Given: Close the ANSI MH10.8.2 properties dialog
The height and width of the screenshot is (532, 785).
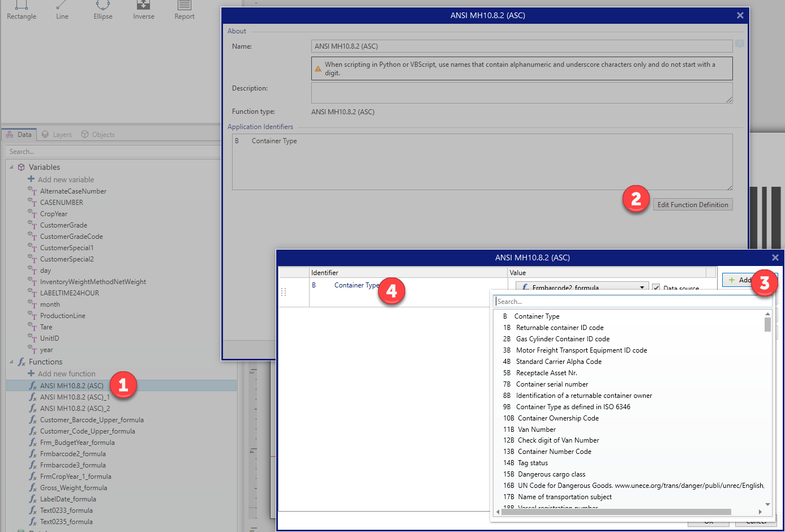Looking at the screenshot, I should pyautogui.click(x=740, y=15).
